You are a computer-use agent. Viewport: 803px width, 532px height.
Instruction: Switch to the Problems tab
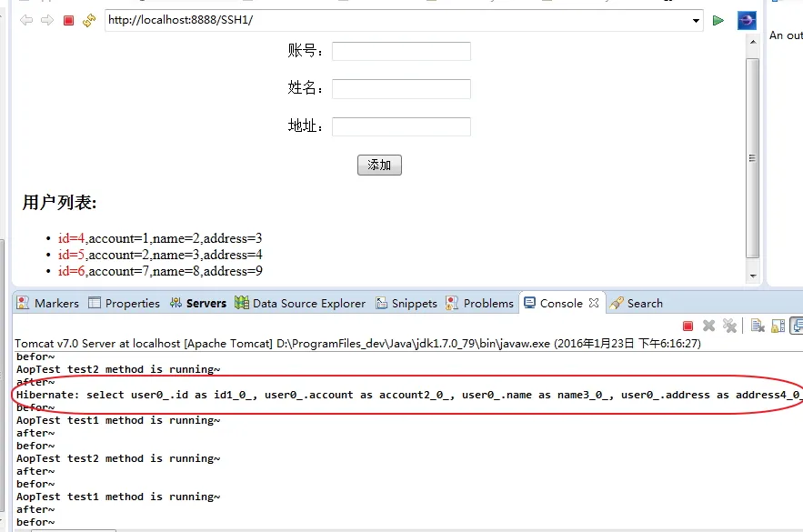479,303
